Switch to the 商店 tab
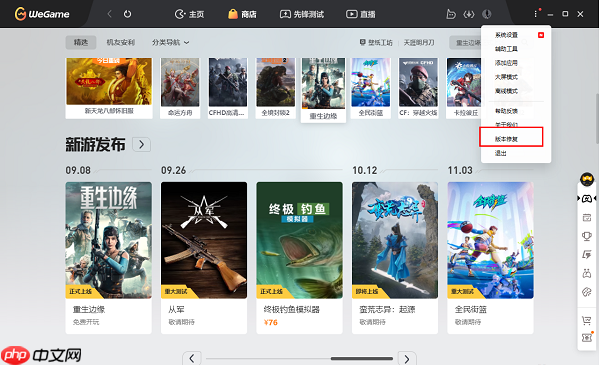 [243, 14]
